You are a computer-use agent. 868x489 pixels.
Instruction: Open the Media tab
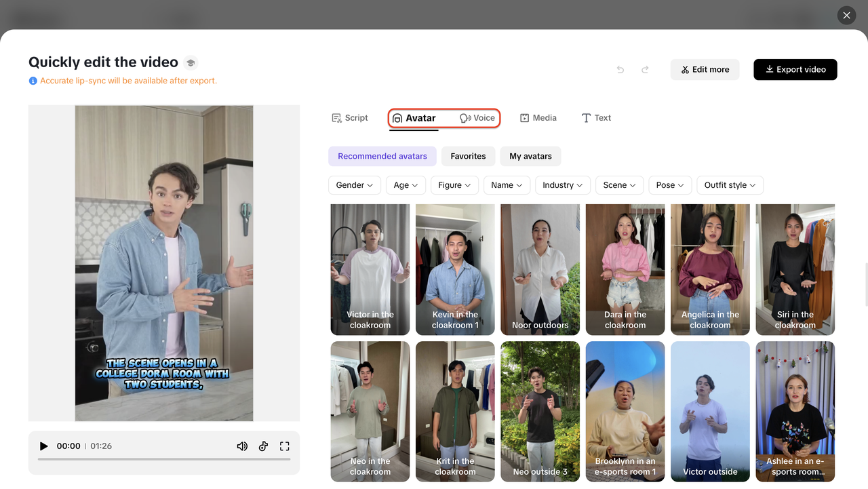pos(538,118)
